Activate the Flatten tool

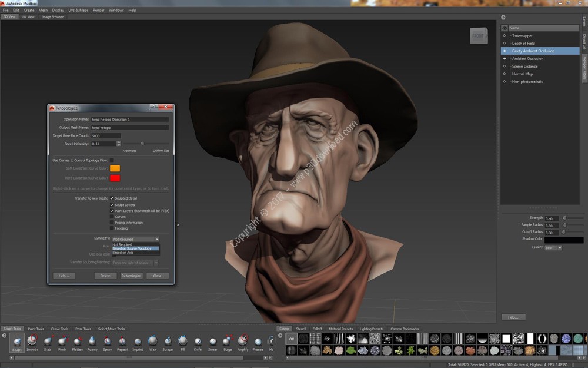coord(77,343)
